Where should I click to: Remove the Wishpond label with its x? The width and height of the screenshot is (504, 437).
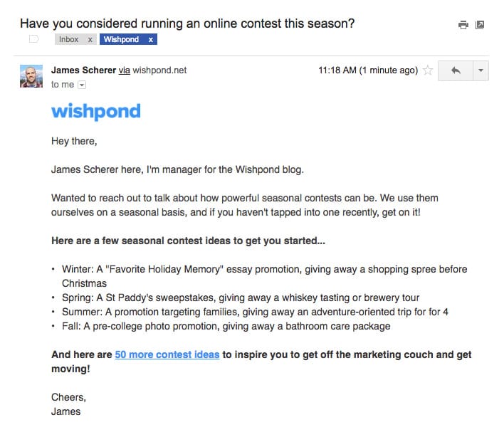pos(150,39)
